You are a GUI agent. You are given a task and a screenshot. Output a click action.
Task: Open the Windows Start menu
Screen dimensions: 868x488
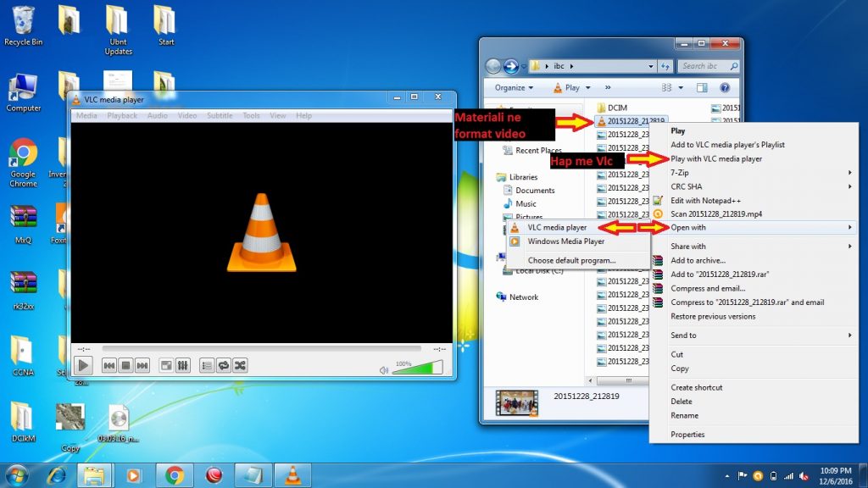click(16, 475)
